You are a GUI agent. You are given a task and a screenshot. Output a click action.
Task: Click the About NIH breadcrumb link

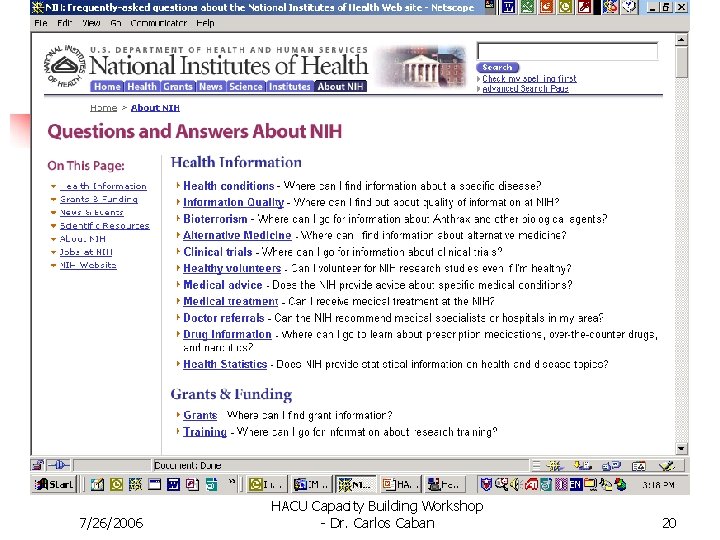point(155,108)
